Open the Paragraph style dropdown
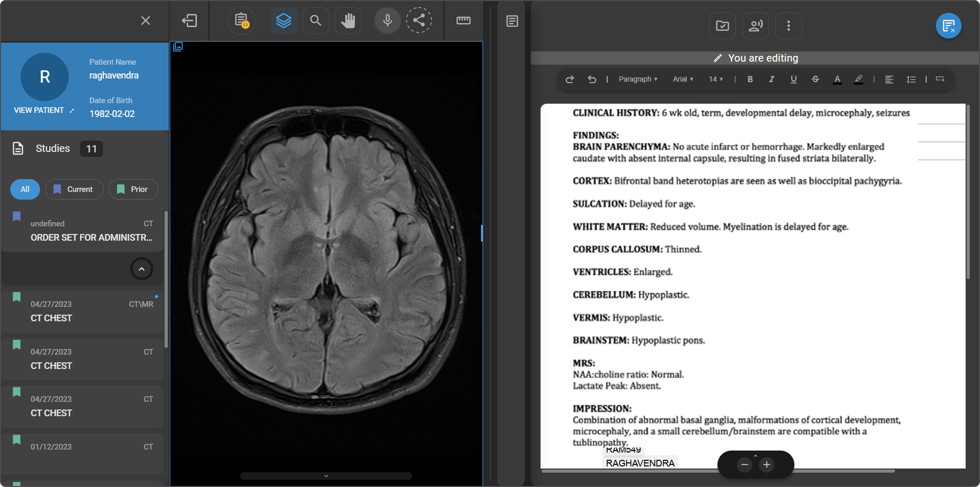The width and height of the screenshot is (980, 487). click(x=637, y=79)
